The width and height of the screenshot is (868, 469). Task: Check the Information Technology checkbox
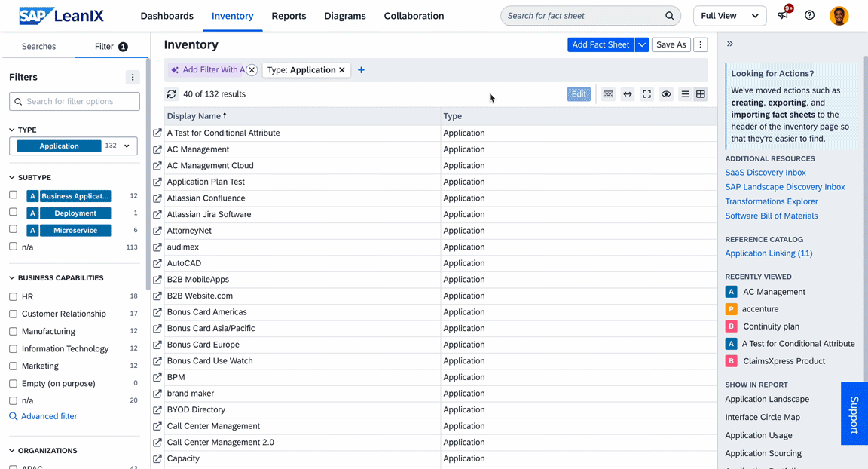[x=14, y=349]
